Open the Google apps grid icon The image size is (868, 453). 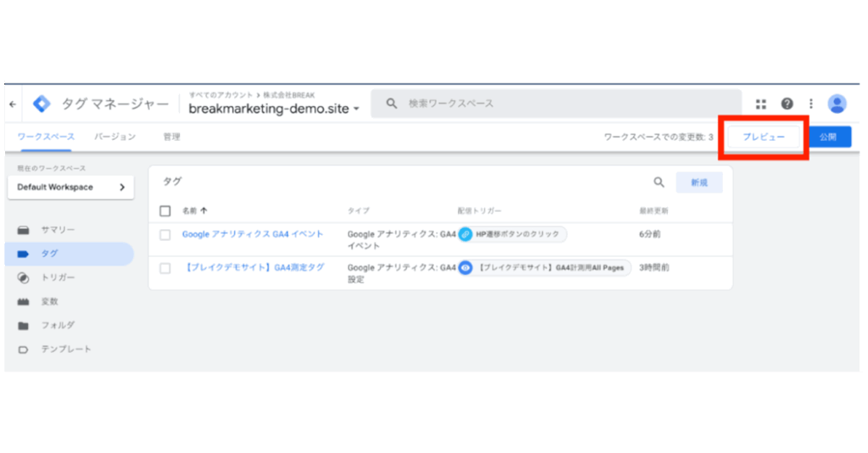(761, 103)
